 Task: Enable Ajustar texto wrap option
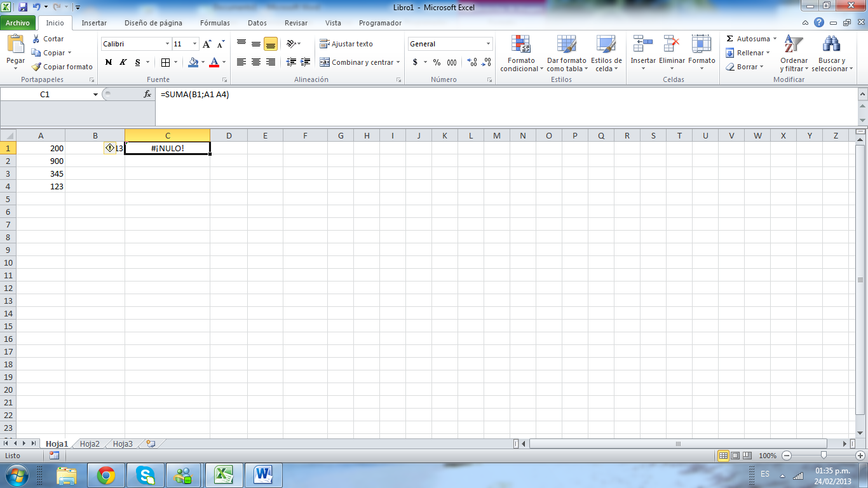coord(346,44)
